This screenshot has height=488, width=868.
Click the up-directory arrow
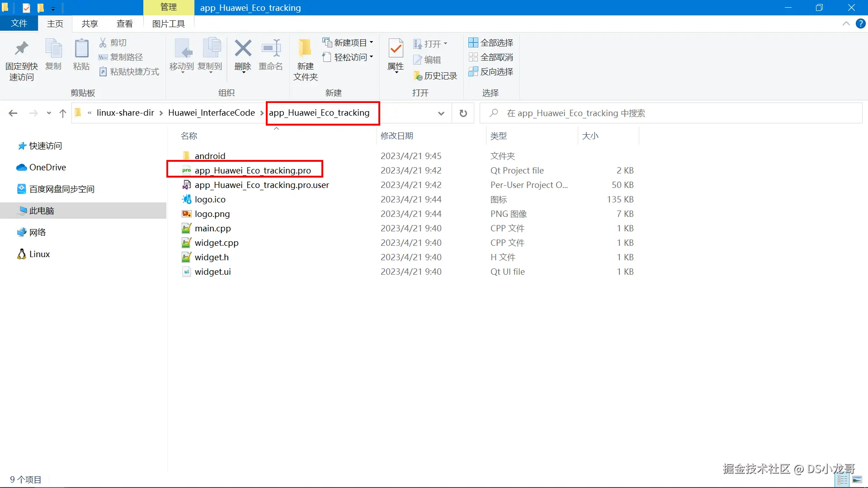(62, 113)
